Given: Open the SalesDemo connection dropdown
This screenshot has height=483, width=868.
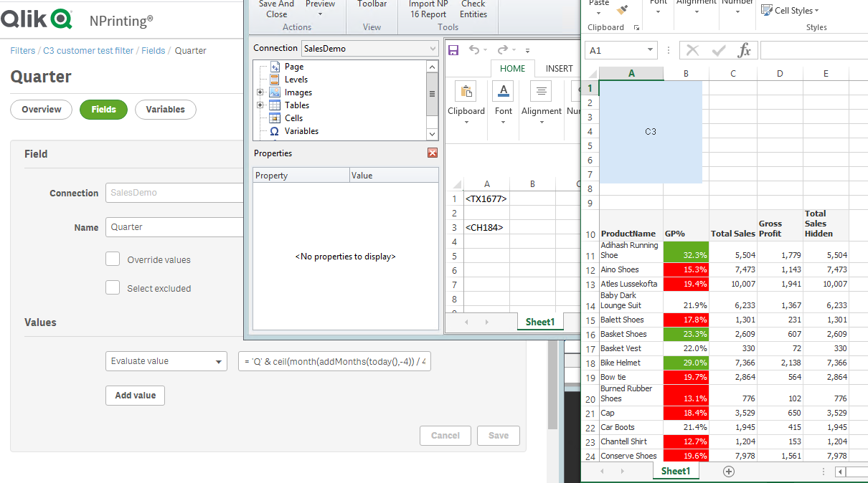Looking at the screenshot, I should click(369, 49).
